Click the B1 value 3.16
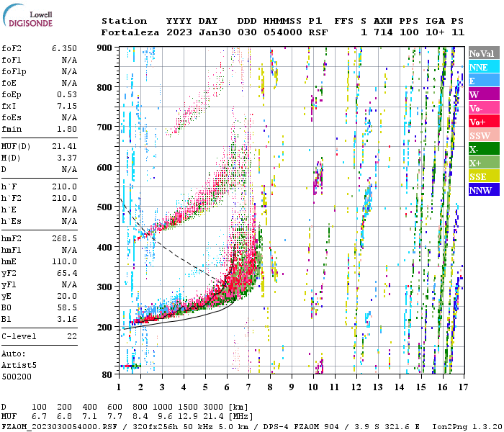Screen dimensions: 504x432 coord(67,320)
